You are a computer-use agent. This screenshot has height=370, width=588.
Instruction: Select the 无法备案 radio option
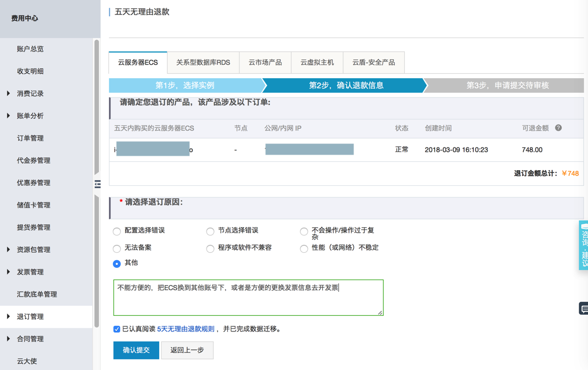tap(117, 248)
